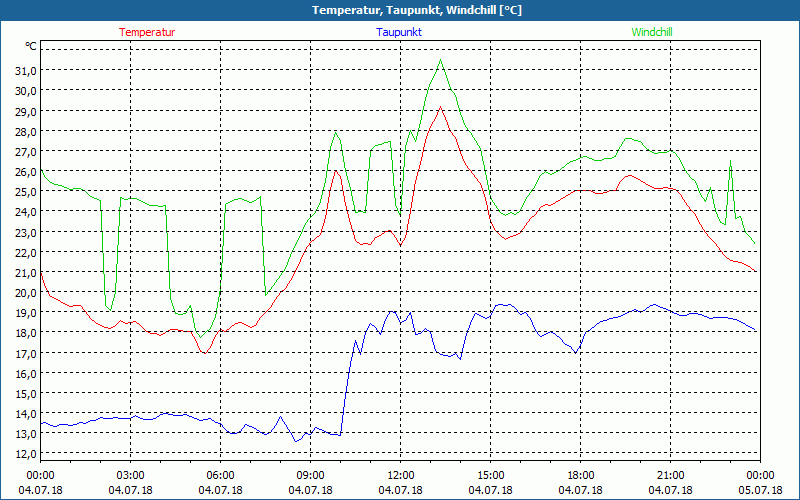
Task: Click the 12,0 y-axis value
Action: point(26,455)
